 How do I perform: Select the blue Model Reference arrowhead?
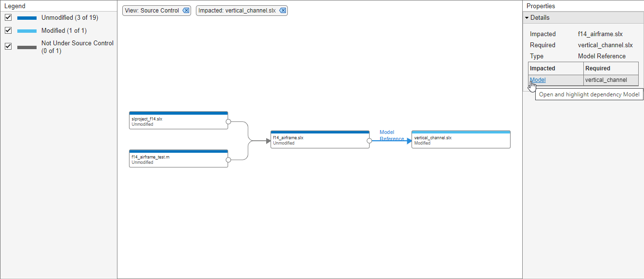tap(409, 141)
